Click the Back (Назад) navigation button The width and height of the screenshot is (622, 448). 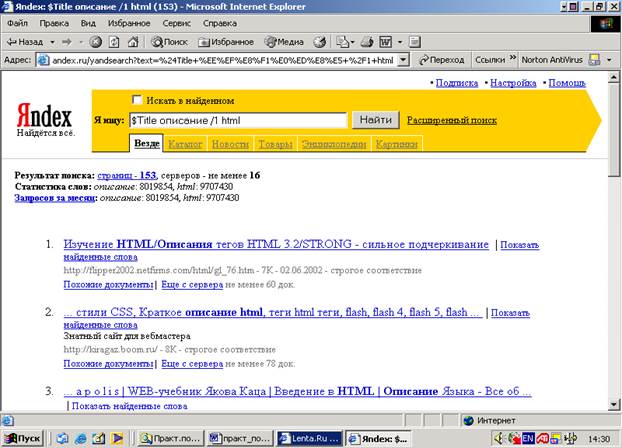pyautogui.click(x=24, y=42)
